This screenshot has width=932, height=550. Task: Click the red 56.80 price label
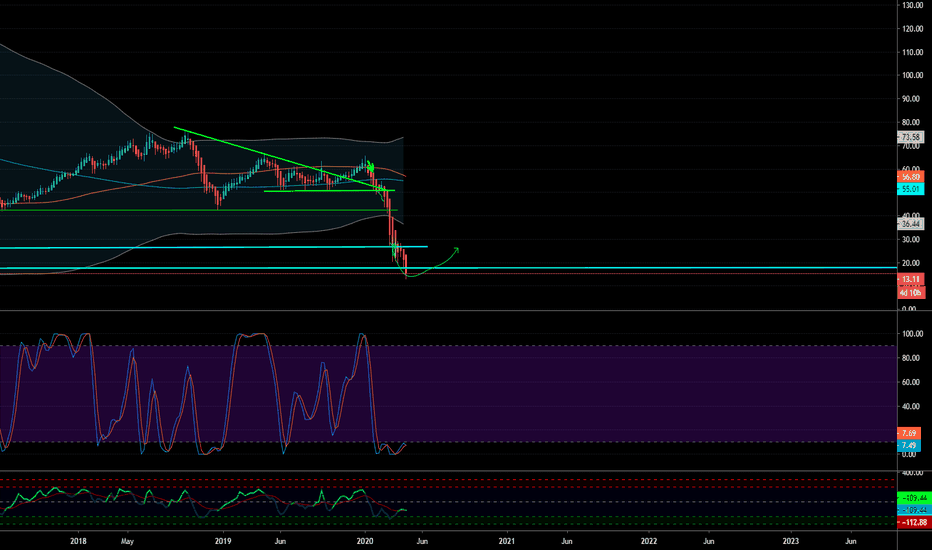coord(910,177)
